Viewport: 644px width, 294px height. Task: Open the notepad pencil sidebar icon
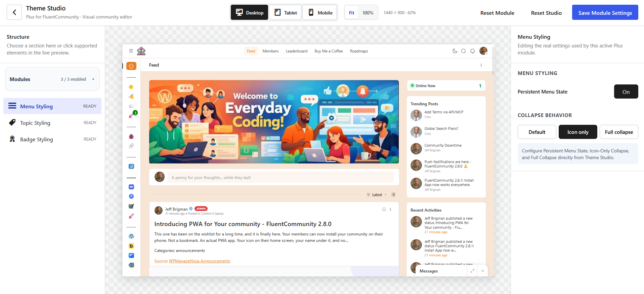(131, 206)
